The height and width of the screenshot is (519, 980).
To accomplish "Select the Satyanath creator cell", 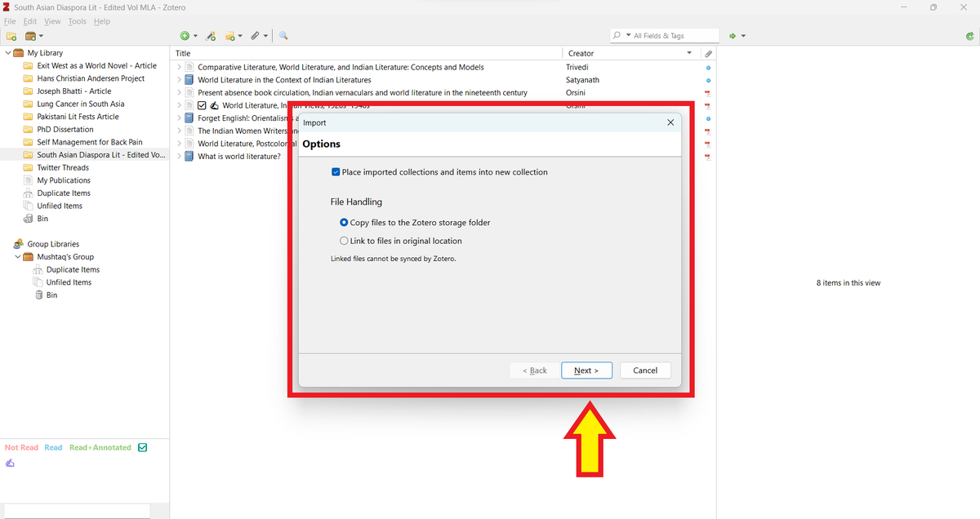I will (581, 80).
